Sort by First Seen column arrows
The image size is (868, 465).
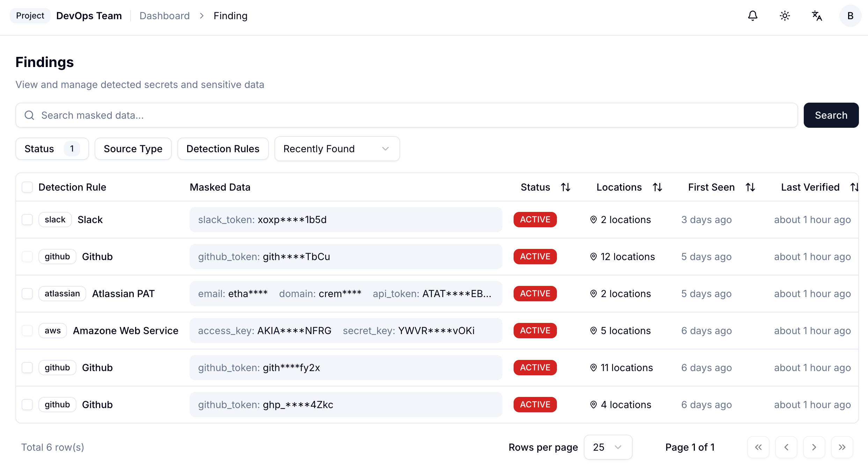pyautogui.click(x=750, y=187)
